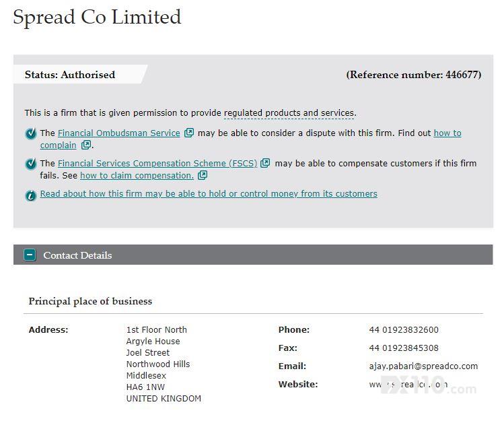Screen dimensions: 504x421
Task: Click external-link icon next to FSCS
Action: (265, 163)
